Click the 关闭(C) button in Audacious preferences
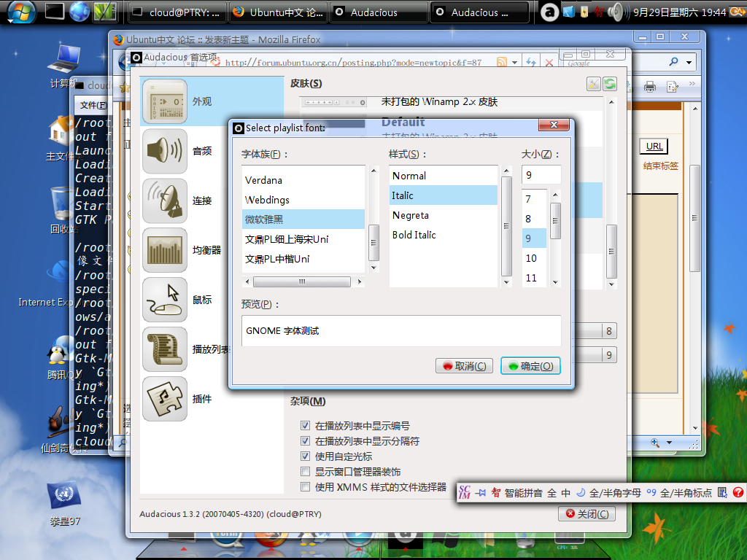Screen dimensions: 747x560 [x=587, y=514]
